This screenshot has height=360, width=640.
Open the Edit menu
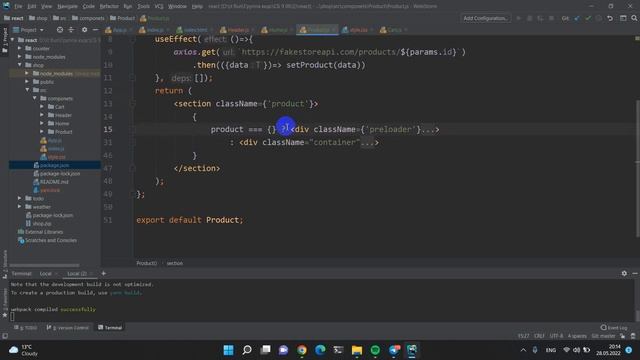(32, 6)
